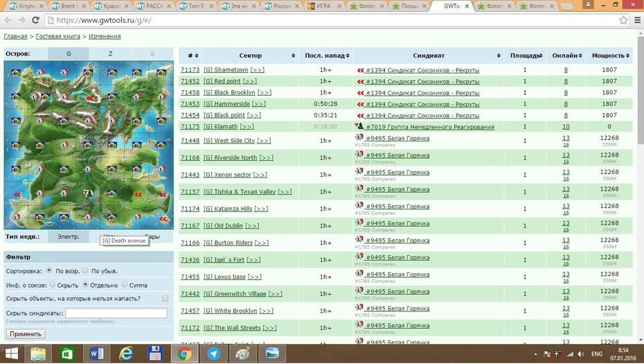The width and height of the screenshot is (644, 364).
Task: Sort table by the # column
Action: 190,55
